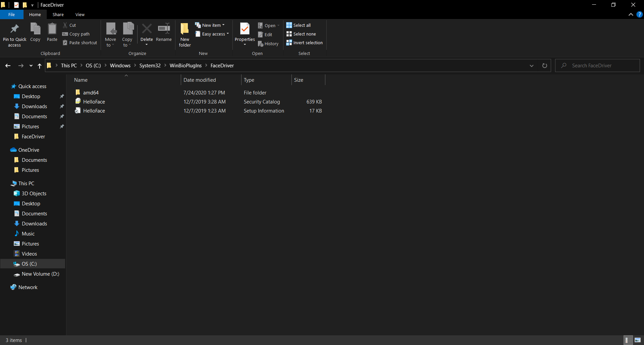Switch to Large icons view in status bar
Screen dimensions: 644x345
(x=638, y=340)
